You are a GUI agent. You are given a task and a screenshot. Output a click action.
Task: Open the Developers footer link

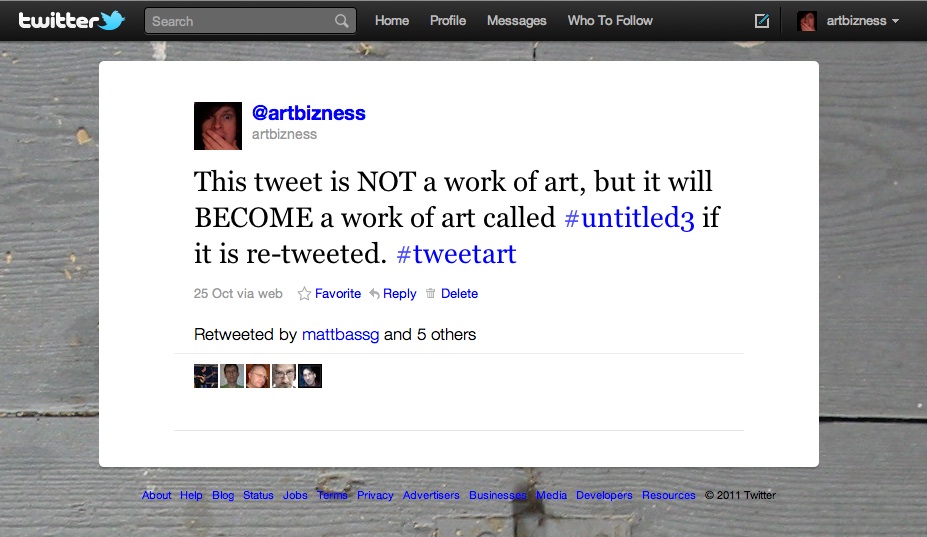point(604,496)
